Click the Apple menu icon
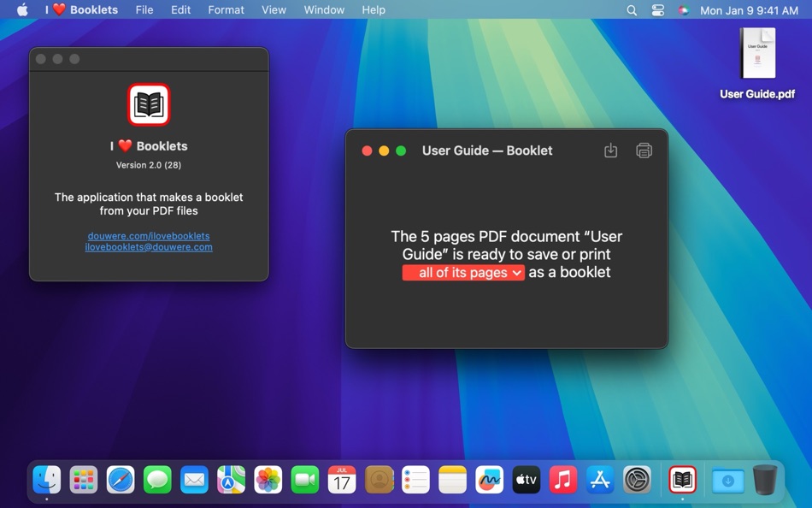812x508 pixels. 22,10
